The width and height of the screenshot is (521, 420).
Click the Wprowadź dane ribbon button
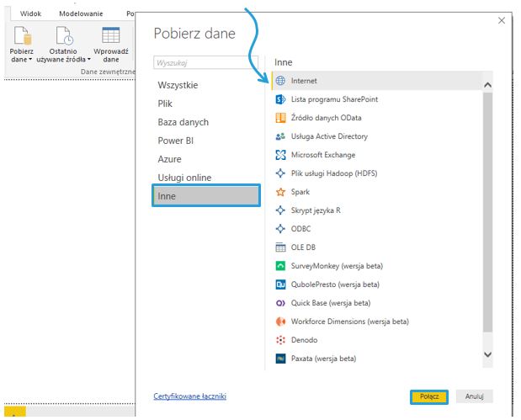tap(111, 46)
